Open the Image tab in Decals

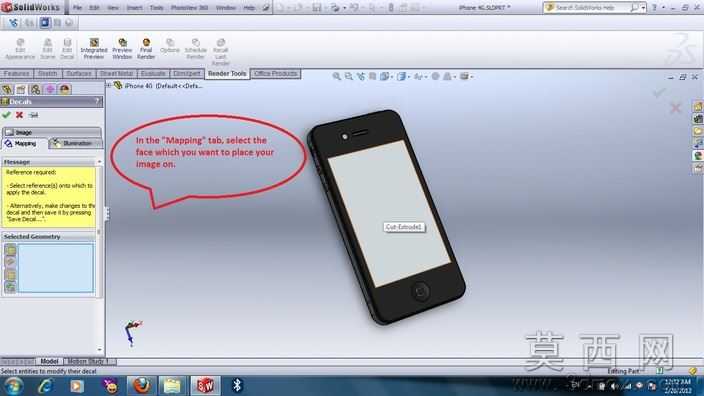click(x=52, y=132)
